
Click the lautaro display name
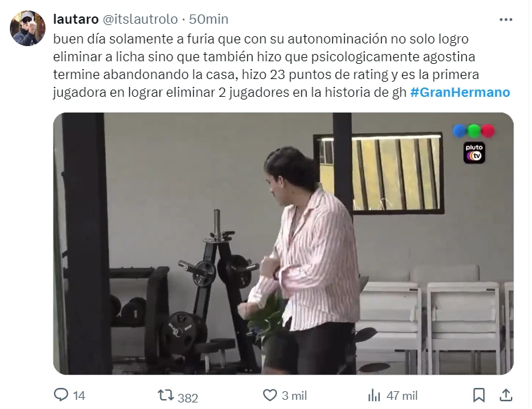coord(76,19)
